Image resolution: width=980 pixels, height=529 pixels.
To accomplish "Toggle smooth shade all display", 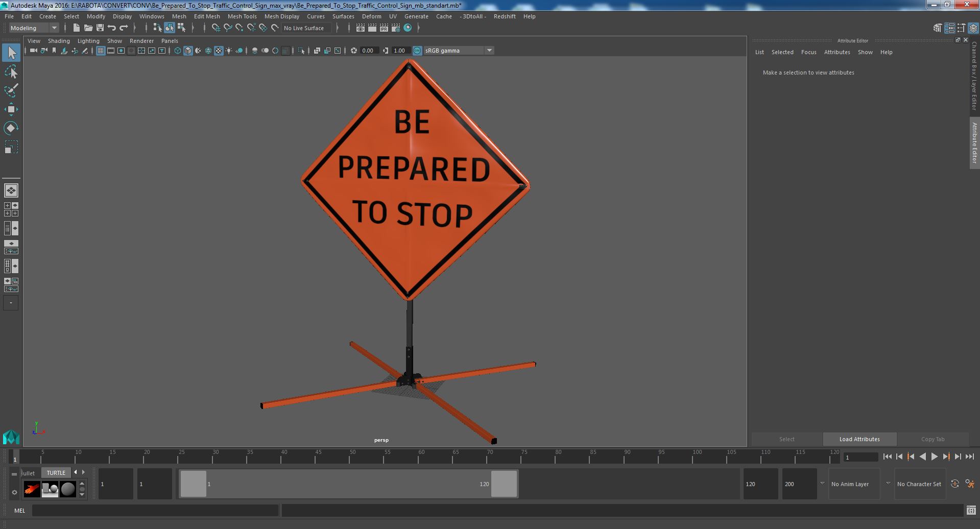I will (188, 51).
